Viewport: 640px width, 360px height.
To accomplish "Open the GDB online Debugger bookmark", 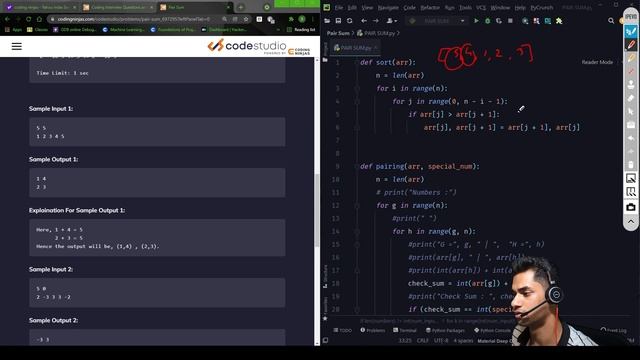I will [75, 30].
